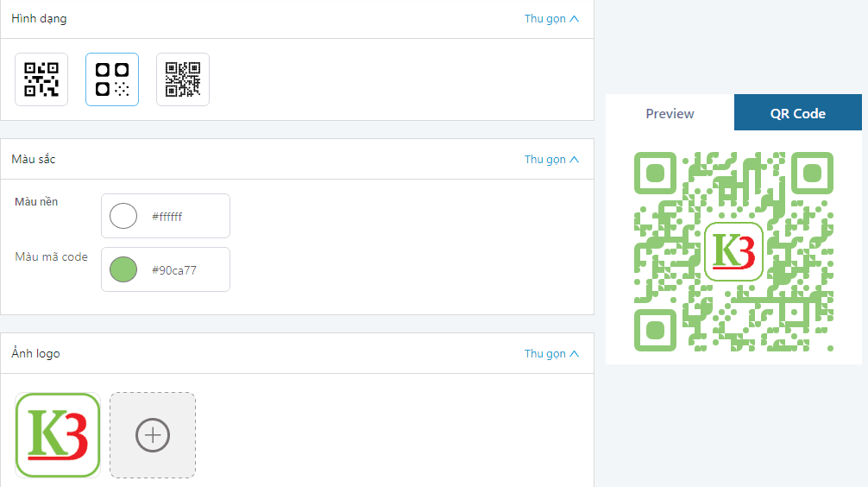Select the dense detailed QR shape style
The height and width of the screenshot is (487, 868).
(x=183, y=79)
